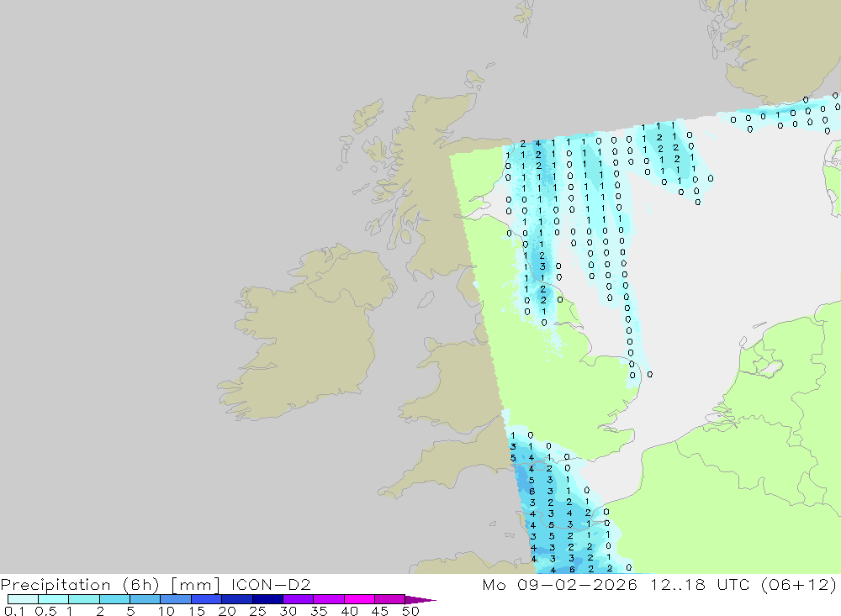The width and height of the screenshot is (841, 616).
Task: Click the legend label '10'
Action: [x=166, y=611]
